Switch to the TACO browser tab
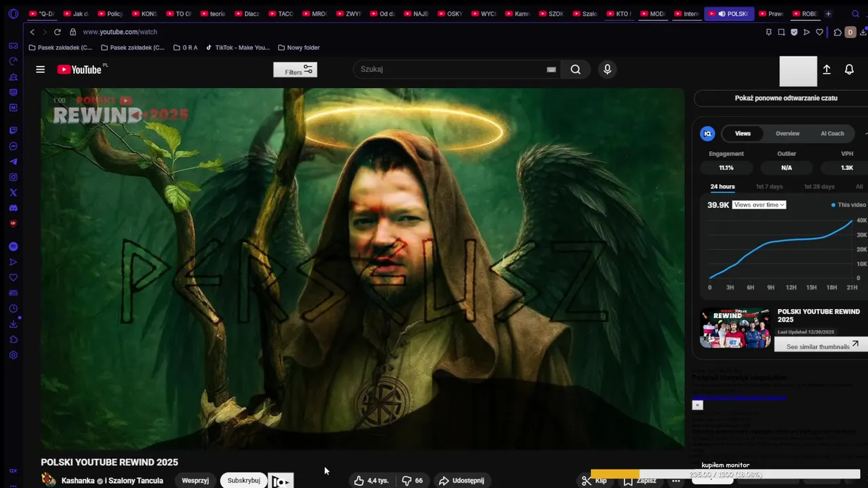 coord(281,14)
